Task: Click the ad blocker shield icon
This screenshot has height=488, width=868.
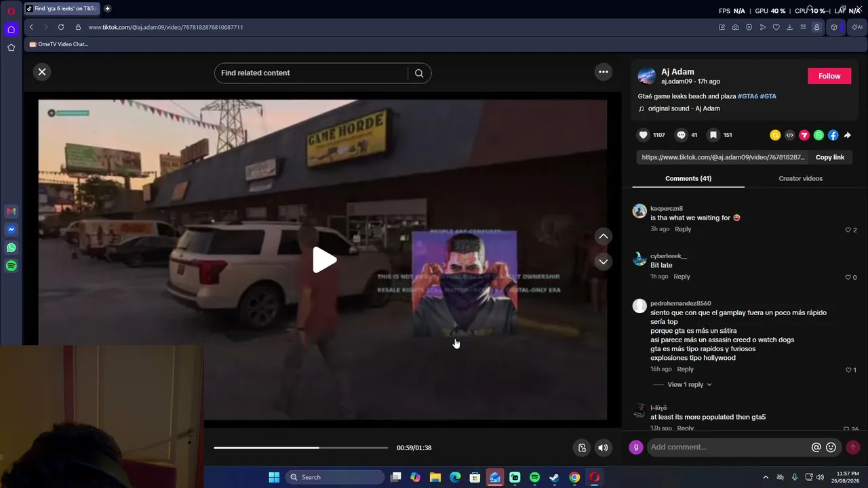Action: point(749,27)
